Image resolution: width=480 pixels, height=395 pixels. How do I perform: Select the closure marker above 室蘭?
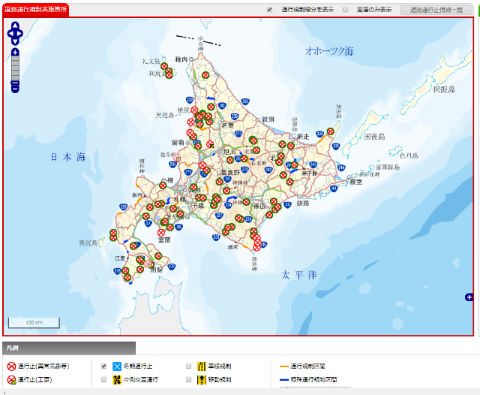161,233
